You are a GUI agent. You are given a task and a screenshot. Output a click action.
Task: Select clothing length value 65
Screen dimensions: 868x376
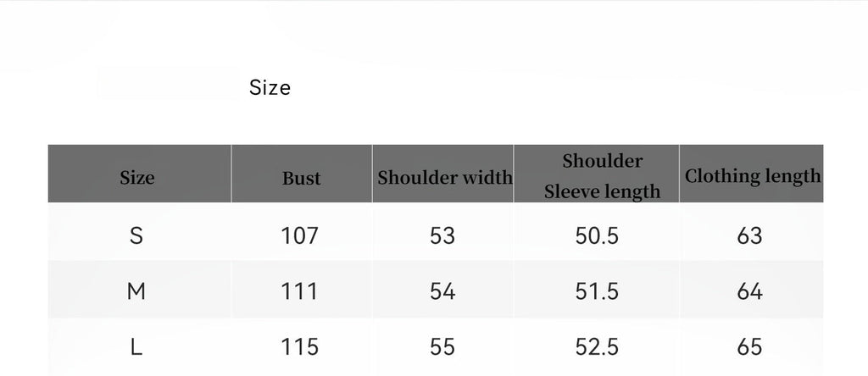[x=750, y=347]
